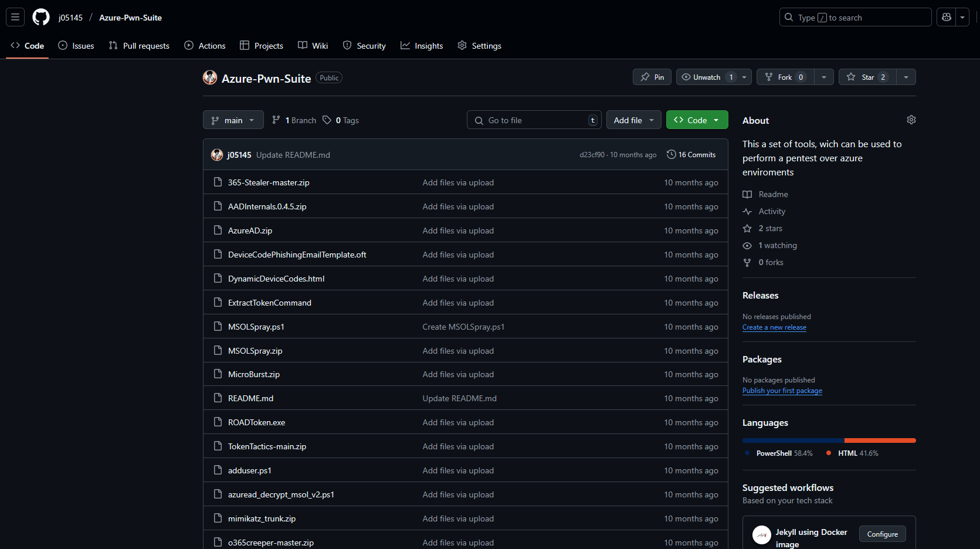Jump to Readme from About sidebar

[x=765, y=194]
